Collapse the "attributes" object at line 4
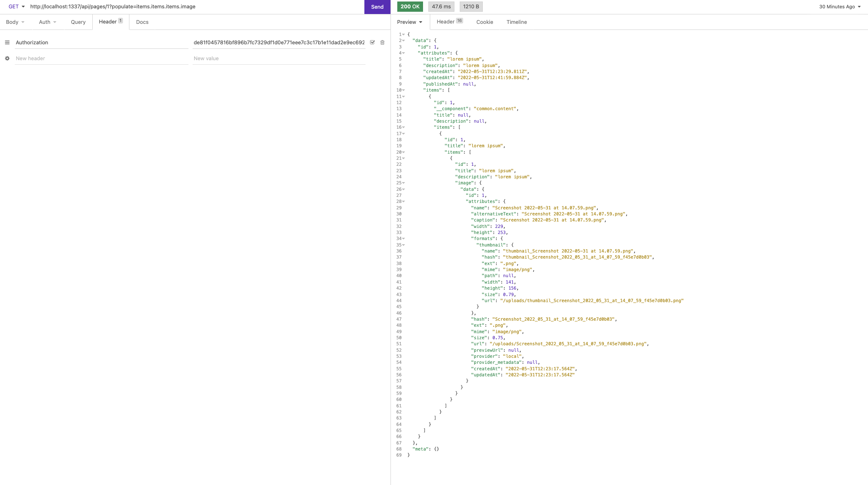Screen dimensions: 868x485 pos(404,53)
